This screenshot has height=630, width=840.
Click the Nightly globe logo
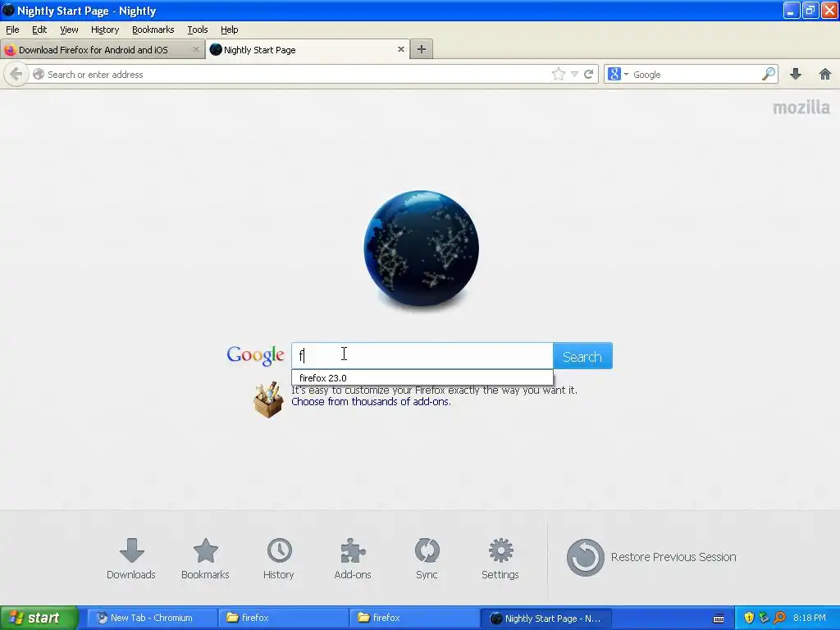[421, 248]
